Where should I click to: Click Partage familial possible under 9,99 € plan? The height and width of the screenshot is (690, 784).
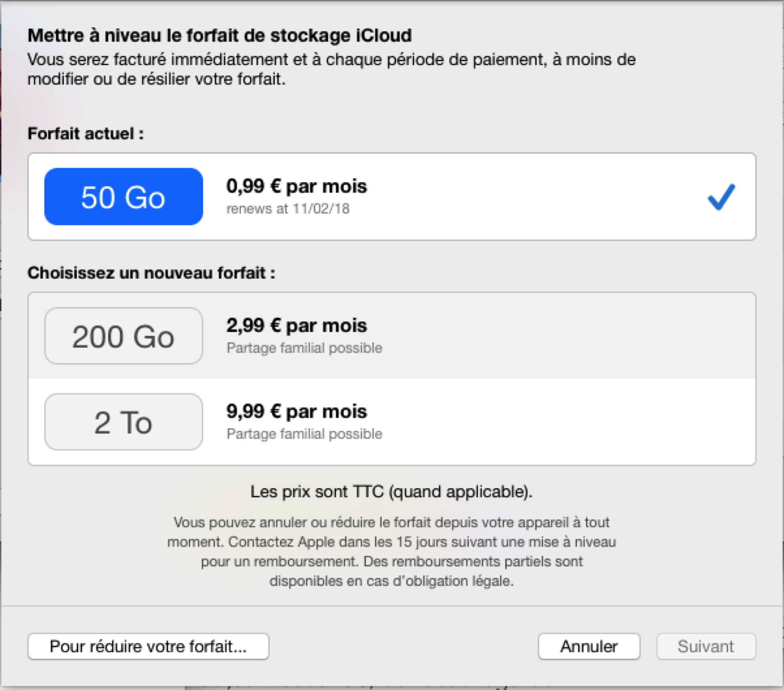[304, 434]
